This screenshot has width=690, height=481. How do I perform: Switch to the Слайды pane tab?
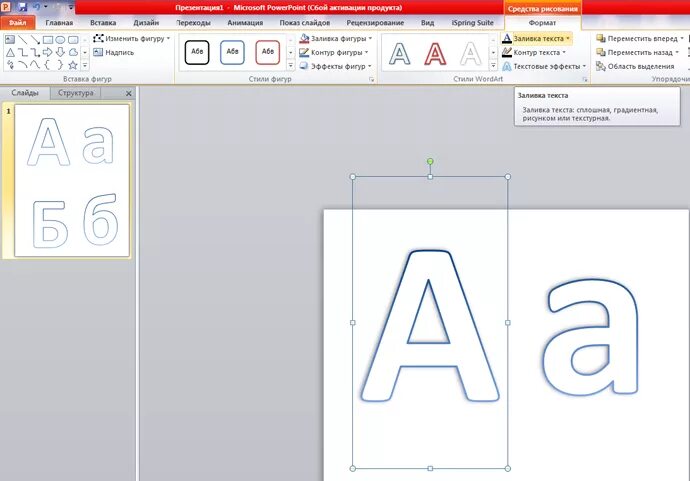pos(25,93)
